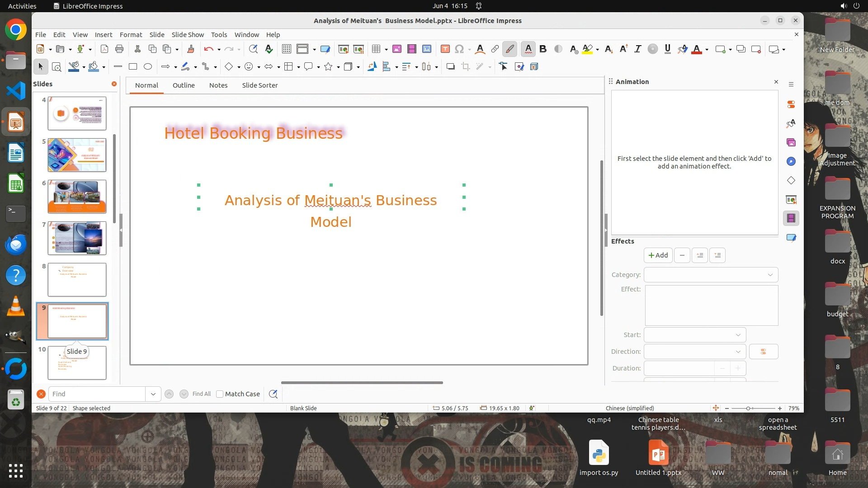Toggle the Shadow toolbar button
Viewport: 868px width, 488px height.
pyautogui.click(x=450, y=67)
